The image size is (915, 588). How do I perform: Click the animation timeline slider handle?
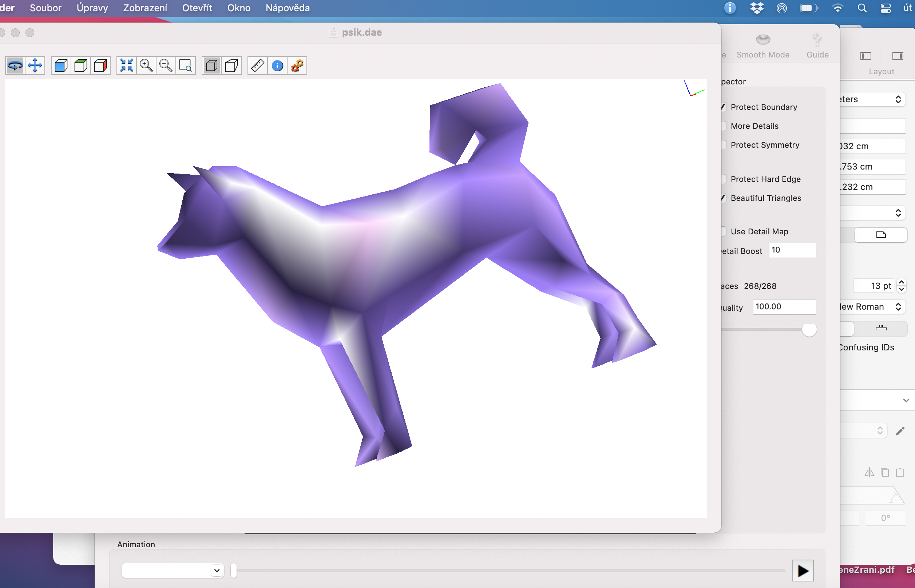(234, 571)
